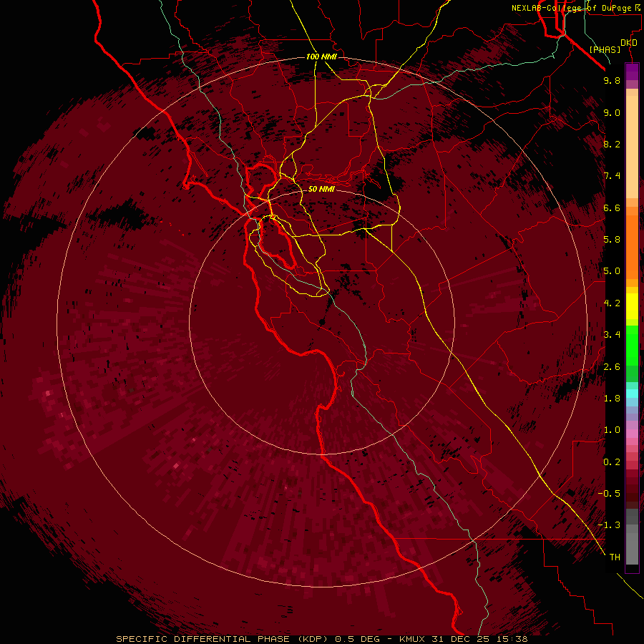Click the -0.5 scale value

point(609,494)
